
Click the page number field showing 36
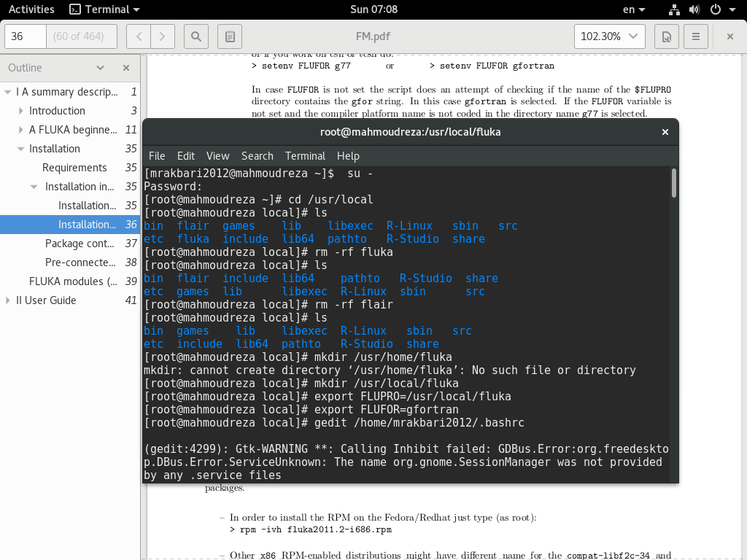tap(26, 36)
